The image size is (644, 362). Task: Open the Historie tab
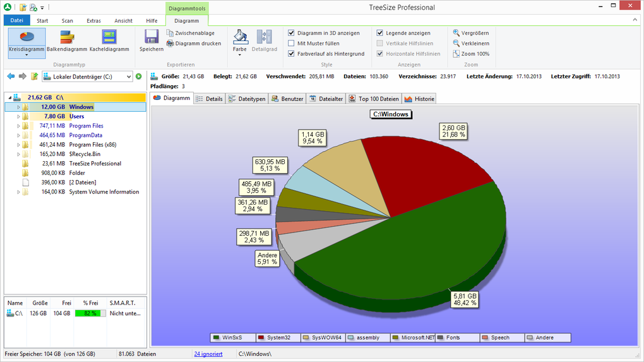pyautogui.click(x=419, y=99)
